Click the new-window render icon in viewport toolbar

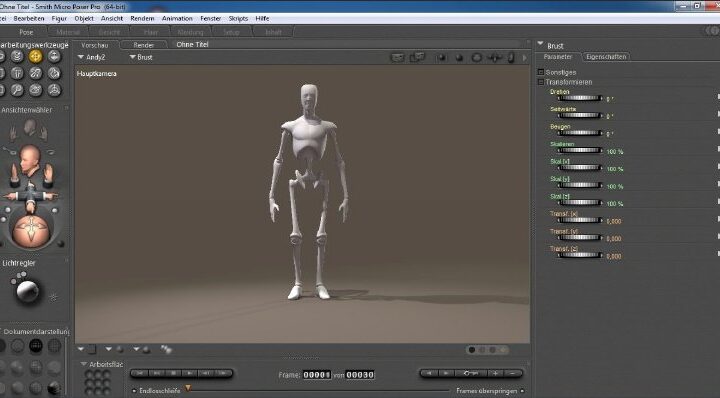point(417,57)
